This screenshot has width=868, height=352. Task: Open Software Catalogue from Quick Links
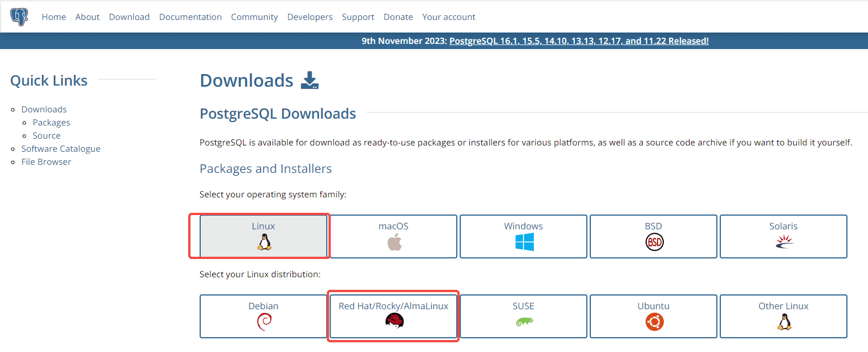coord(60,148)
